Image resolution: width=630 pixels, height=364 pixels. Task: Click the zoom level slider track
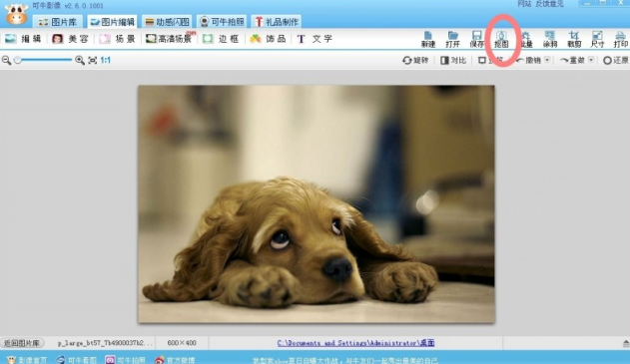[43, 60]
